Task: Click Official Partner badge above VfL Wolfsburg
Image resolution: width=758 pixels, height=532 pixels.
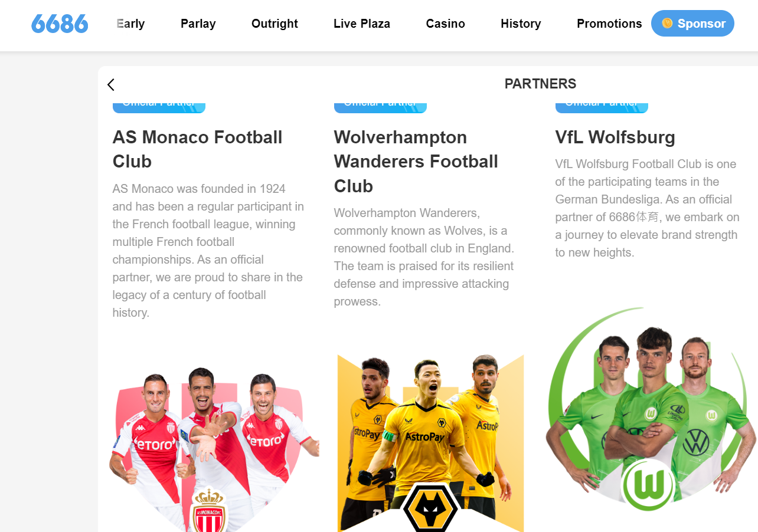Action: (602, 105)
